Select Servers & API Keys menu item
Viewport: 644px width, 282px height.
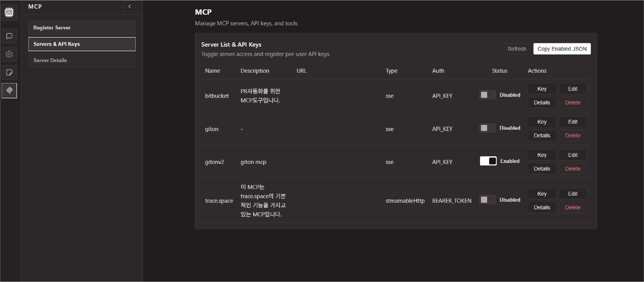(x=82, y=44)
